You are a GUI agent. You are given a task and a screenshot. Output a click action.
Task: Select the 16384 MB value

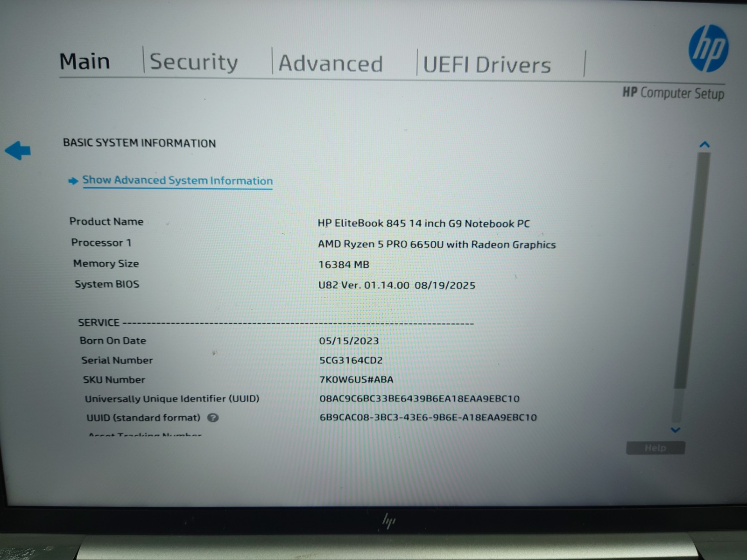point(344,265)
